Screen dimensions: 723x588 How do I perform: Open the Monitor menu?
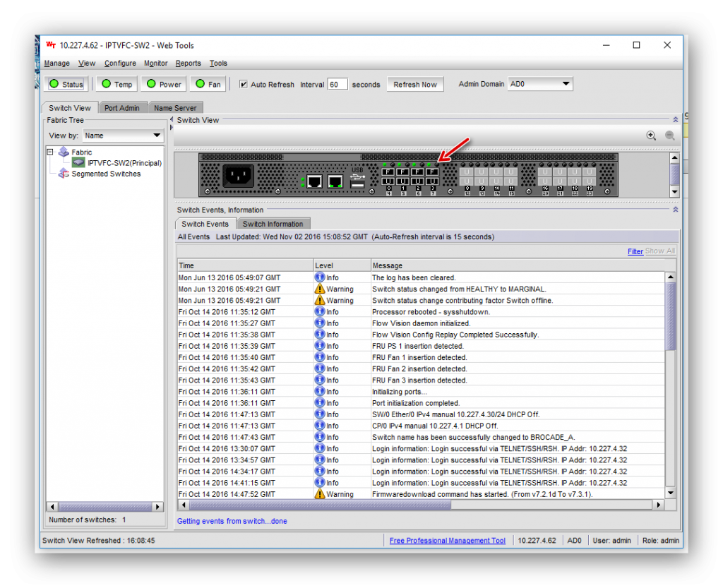tap(155, 63)
